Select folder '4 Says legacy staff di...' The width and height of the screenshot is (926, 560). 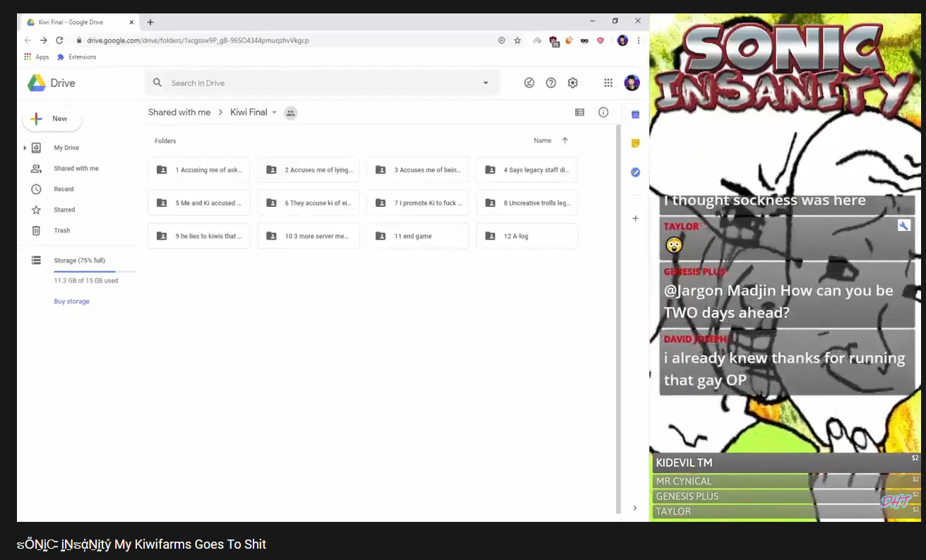click(x=527, y=170)
